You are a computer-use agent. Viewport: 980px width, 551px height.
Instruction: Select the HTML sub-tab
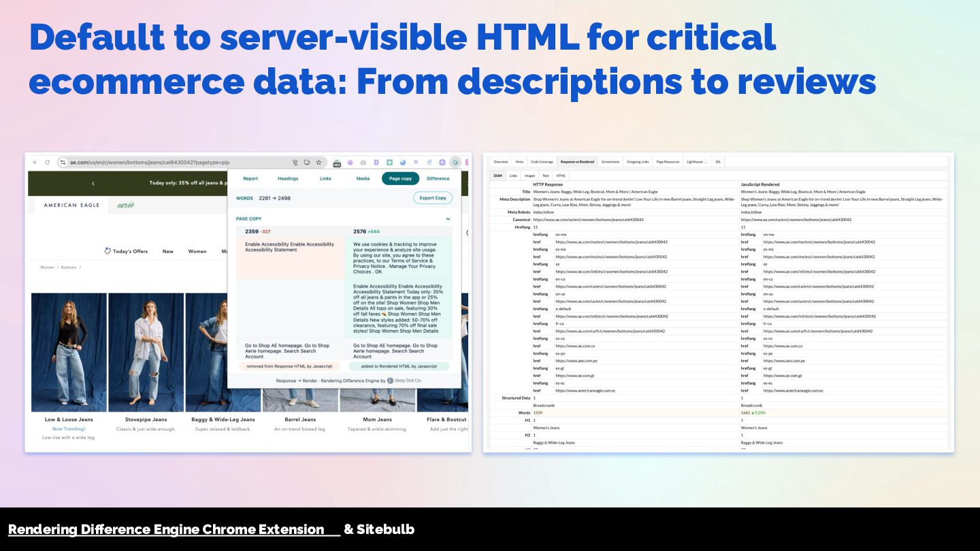point(561,176)
